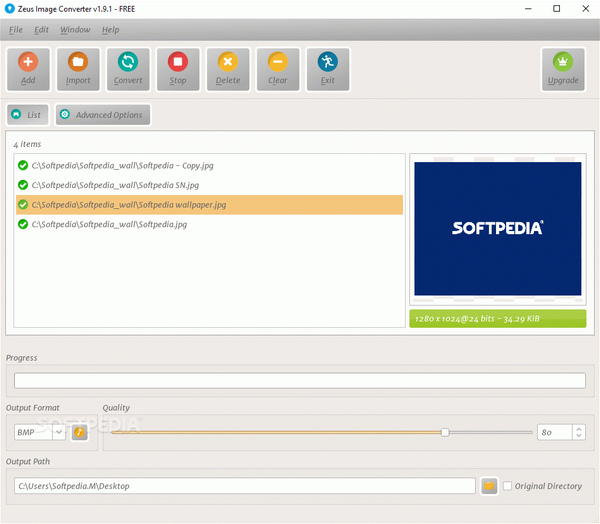Start conversion with the Convert button
The width and height of the screenshot is (600, 524).
click(128, 69)
